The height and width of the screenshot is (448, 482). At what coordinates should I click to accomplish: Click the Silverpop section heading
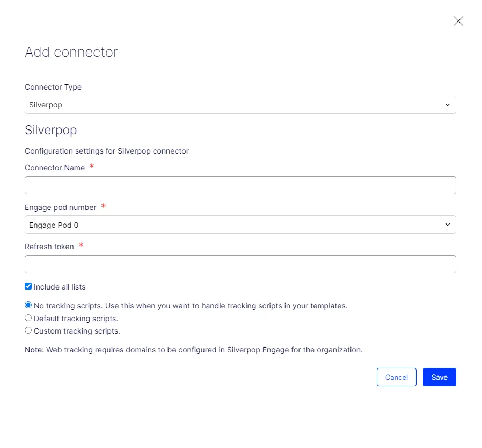point(50,130)
